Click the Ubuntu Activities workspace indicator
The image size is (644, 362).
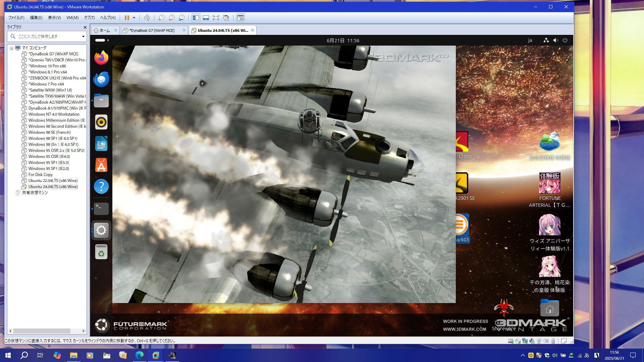102,40
